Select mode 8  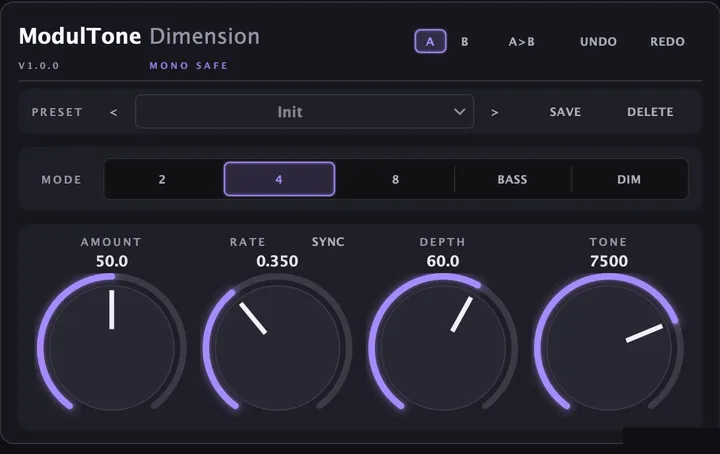click(x=395, y=179)
